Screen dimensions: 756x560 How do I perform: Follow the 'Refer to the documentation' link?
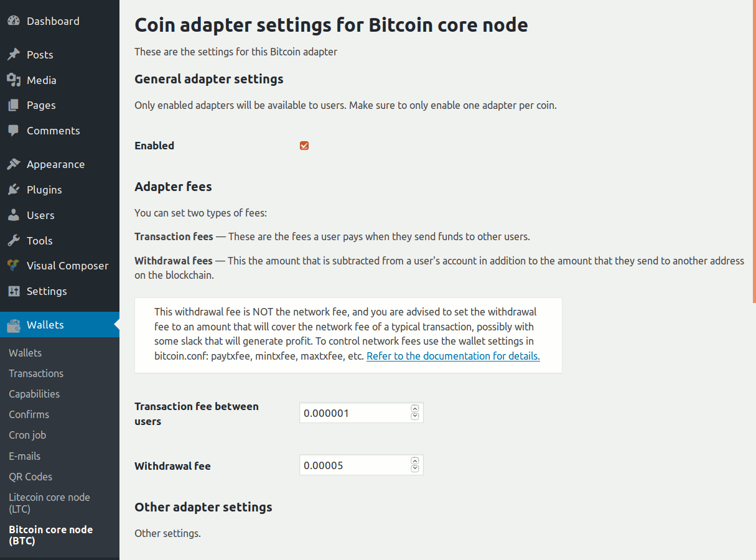click(453, 356)
